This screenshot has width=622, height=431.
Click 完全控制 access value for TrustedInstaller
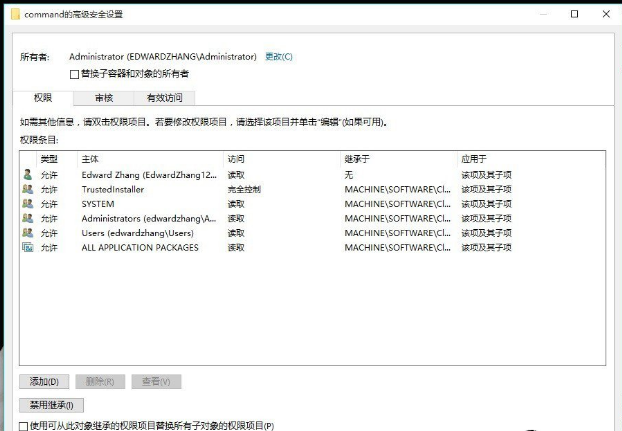pyautogui.click(x=244, y=190)
